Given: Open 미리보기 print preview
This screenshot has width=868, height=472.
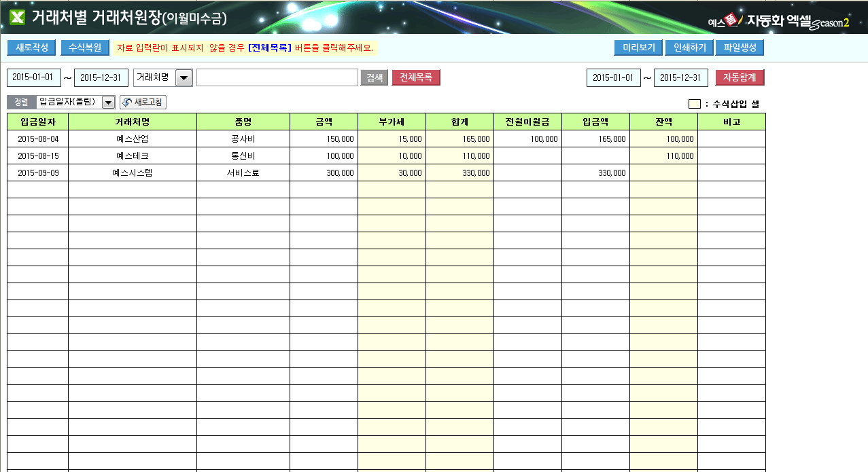Looking at the screenshot, I should (638, 48).
